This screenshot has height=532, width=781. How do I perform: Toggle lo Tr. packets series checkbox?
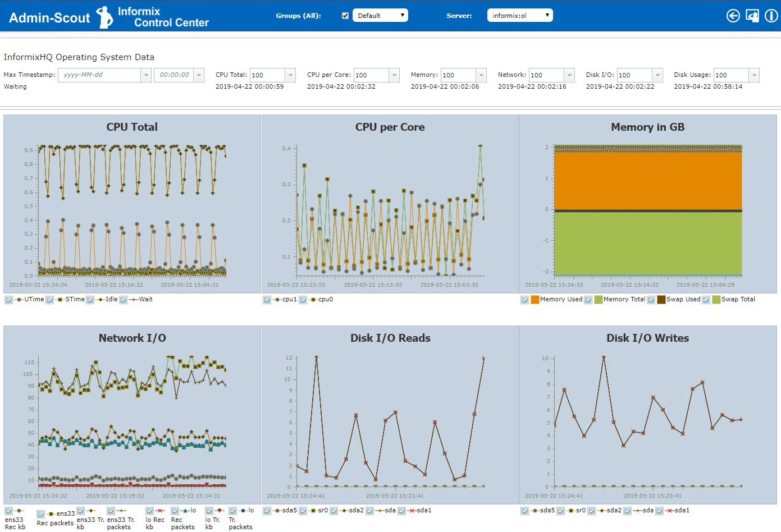[233, 511]
